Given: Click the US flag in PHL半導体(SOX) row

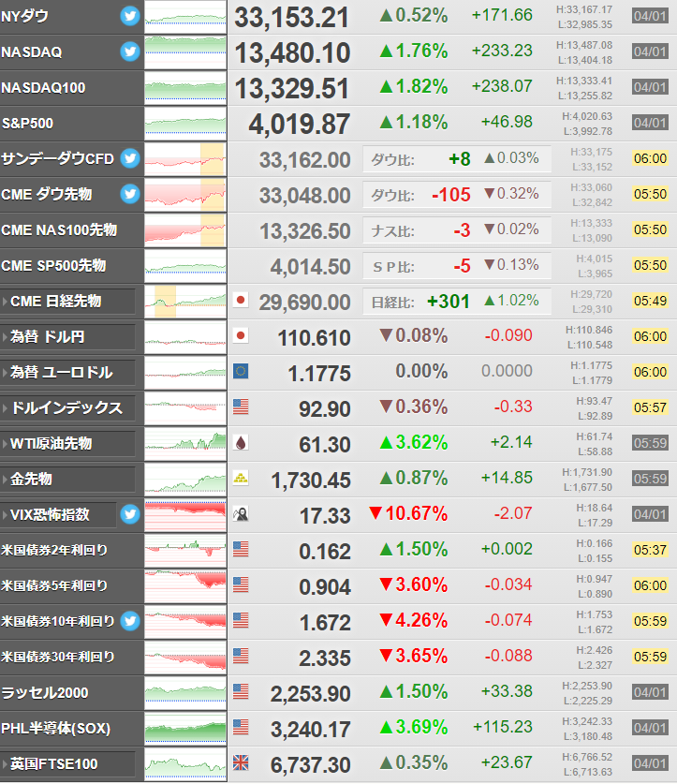Looking at the screenshot, I should click(x=241, y=727).
